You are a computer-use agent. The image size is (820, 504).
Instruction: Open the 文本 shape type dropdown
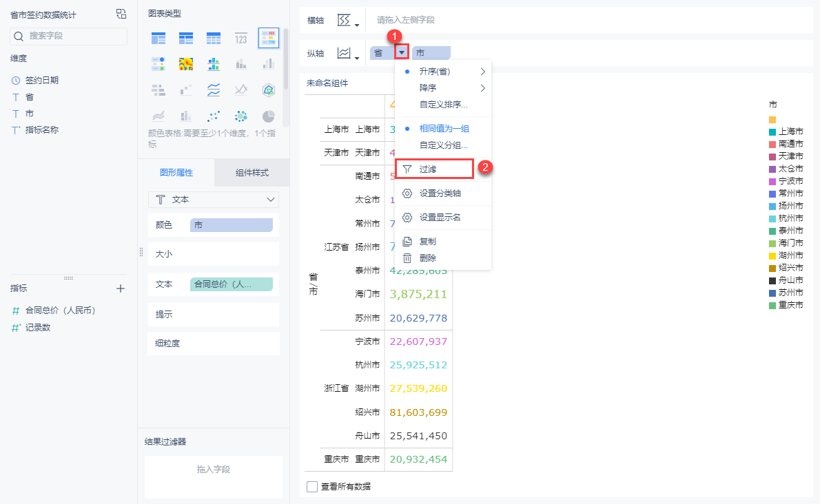(214, 200)
